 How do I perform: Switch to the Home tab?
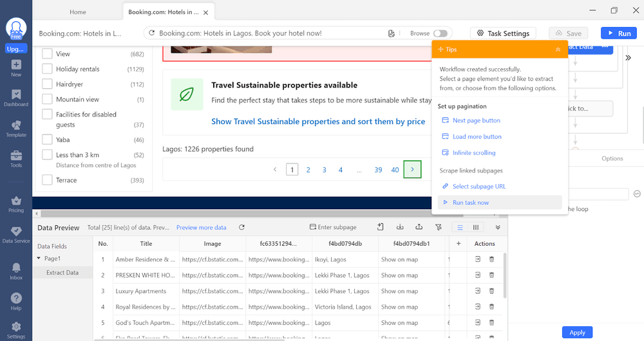coord(78,12)
